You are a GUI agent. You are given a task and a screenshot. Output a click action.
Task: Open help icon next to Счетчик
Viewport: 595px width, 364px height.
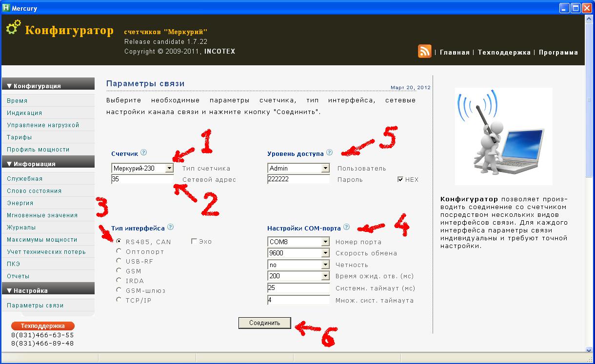[x=143, y=153]
